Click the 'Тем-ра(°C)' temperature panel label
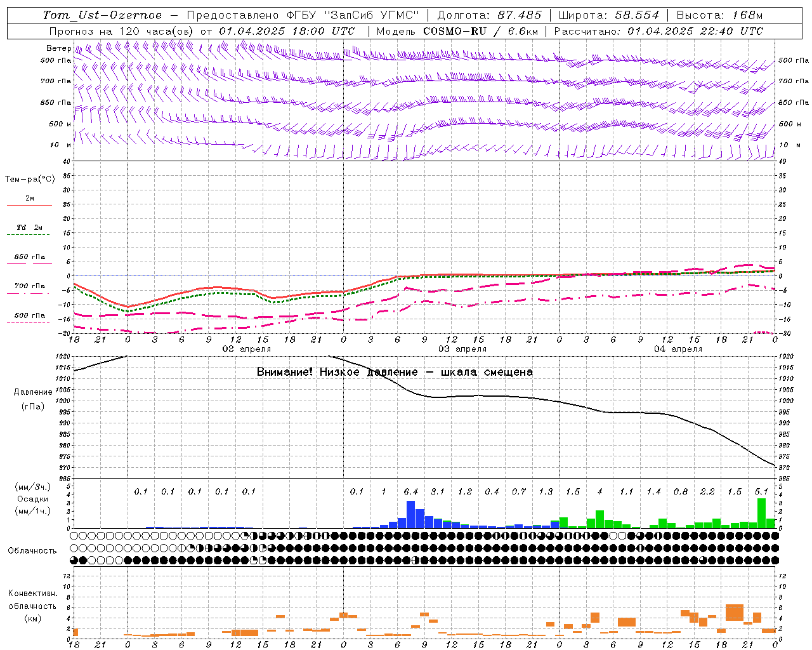Image resolution: width=812 pixels, height=650 pixels. 30,180
